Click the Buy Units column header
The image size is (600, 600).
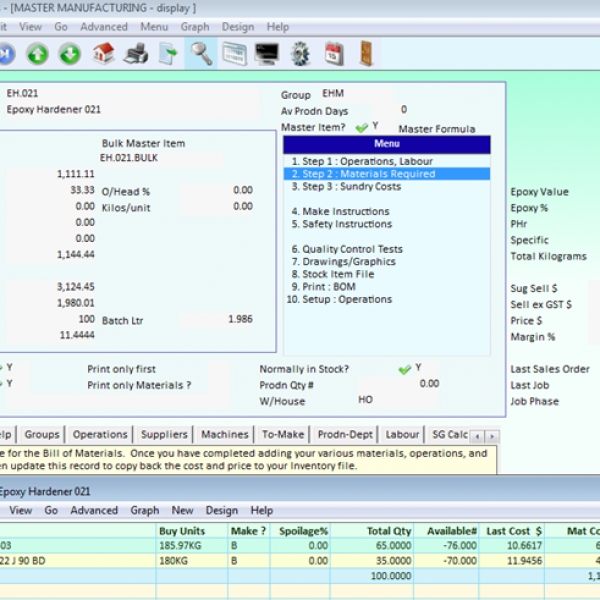click(192, 531)
